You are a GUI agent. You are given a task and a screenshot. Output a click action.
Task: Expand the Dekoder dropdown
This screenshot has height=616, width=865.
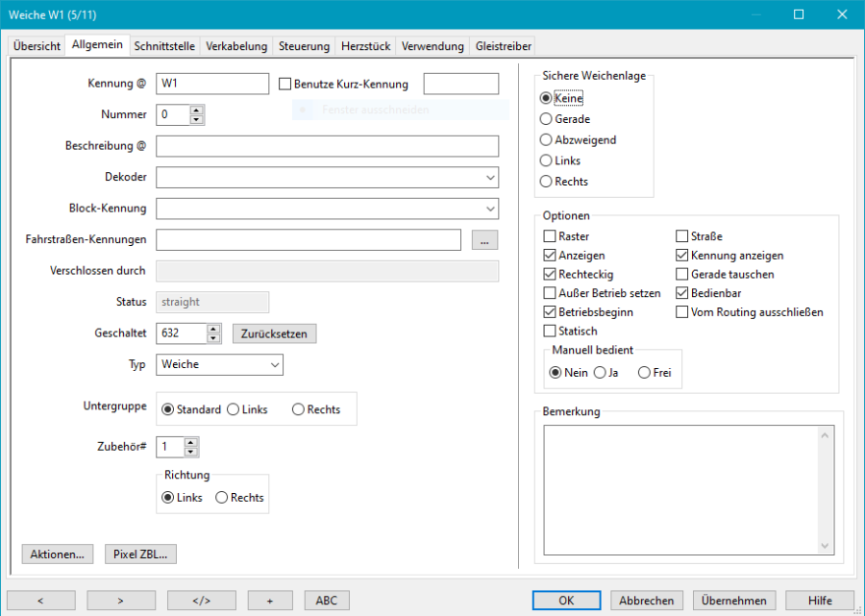(490, 178)
